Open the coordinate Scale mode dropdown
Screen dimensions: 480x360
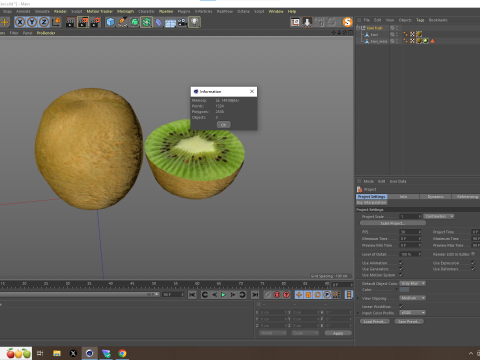tap(305, 333)
